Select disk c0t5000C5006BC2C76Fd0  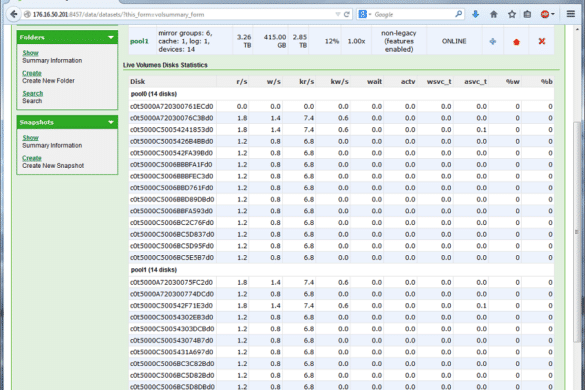(172, 222)
